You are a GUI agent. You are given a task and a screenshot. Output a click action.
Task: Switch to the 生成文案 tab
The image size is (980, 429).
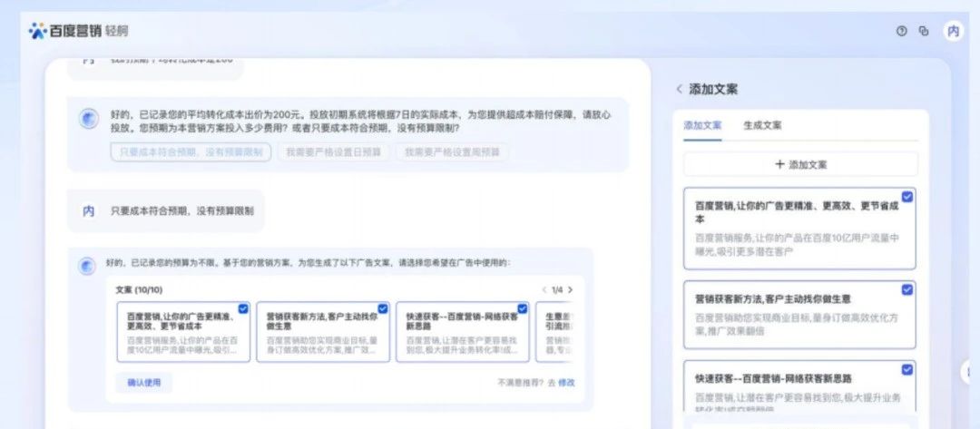pyautogui.click(x=762, y=125)
